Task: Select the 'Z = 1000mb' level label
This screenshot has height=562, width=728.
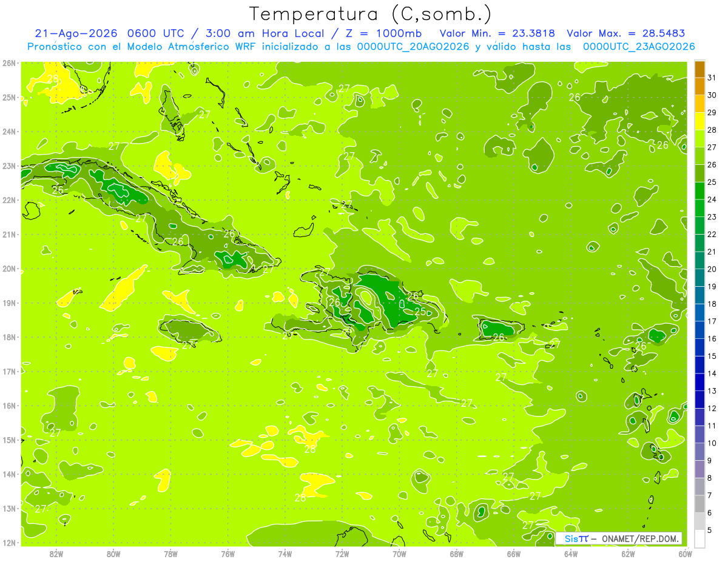Action: pos(383,33)
